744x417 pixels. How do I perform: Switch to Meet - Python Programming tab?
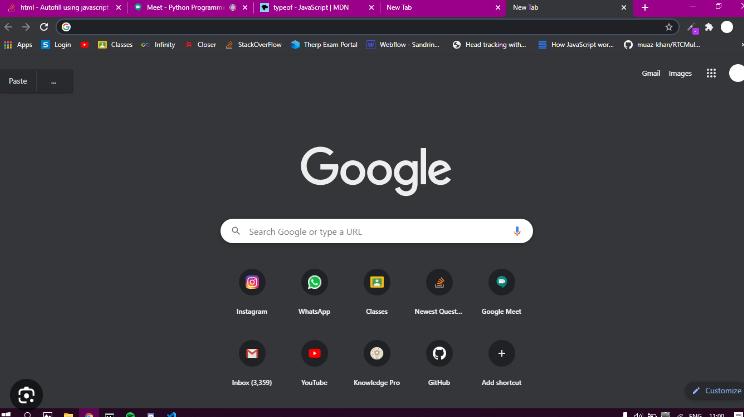(190, 8)
